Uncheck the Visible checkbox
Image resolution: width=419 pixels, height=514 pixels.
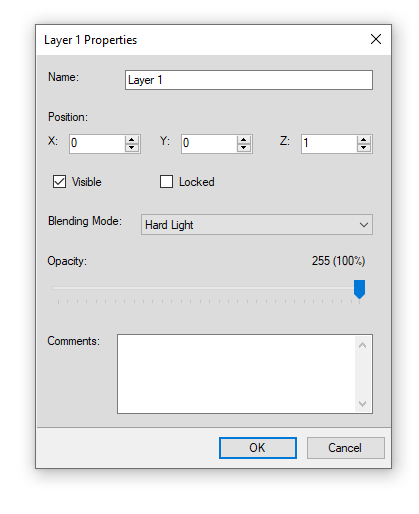(x=59, y=182)
